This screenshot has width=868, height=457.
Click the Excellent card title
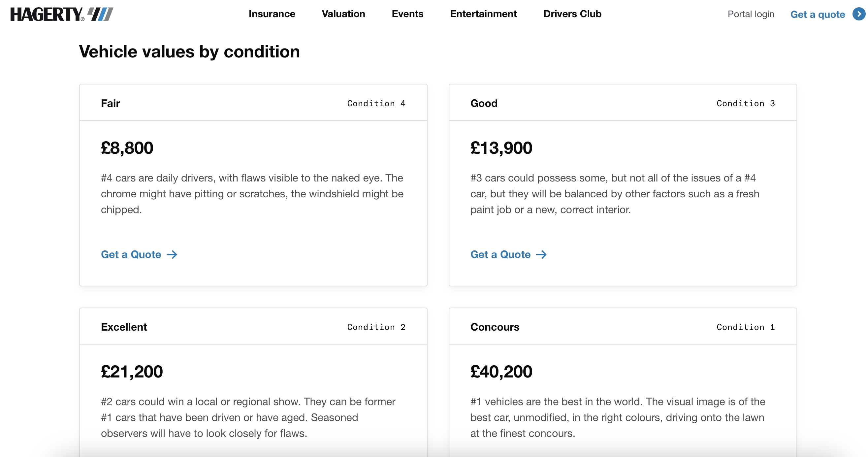pyautogui.click(x=124, y=327)
